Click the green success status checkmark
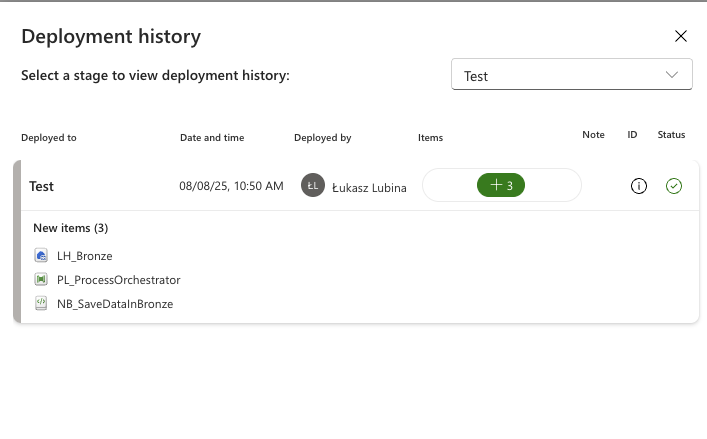 (x=674, y=186)
